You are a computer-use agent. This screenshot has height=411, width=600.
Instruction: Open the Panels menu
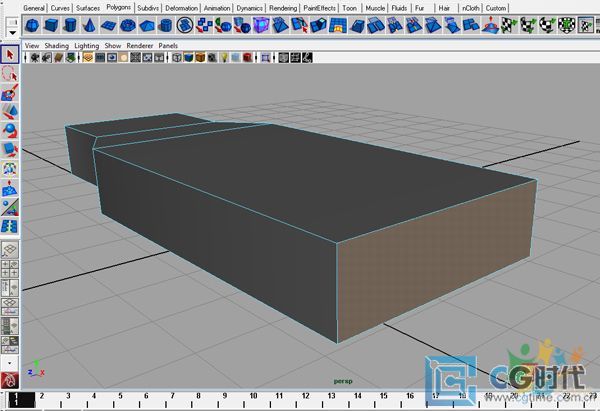pyautogui.click(x=168, y=46)
